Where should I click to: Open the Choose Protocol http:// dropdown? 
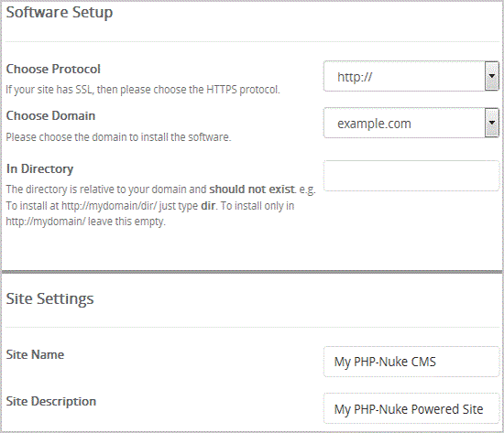pyautogui.click(x=411, y=77)
